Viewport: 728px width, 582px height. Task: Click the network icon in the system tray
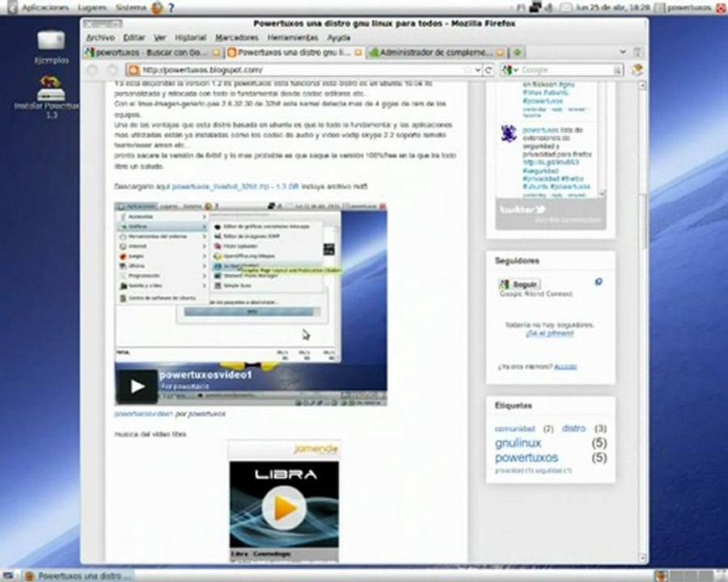point(535,7)
